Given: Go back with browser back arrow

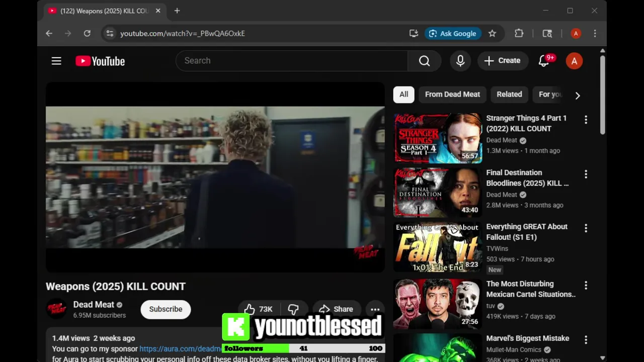Looking at the screenshot, I should coord(49,33).
